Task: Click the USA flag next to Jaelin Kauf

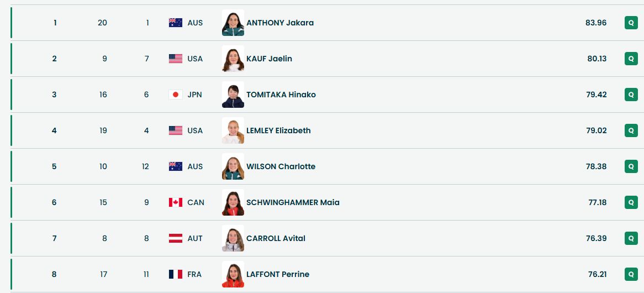Action: (x=175, y=59)
